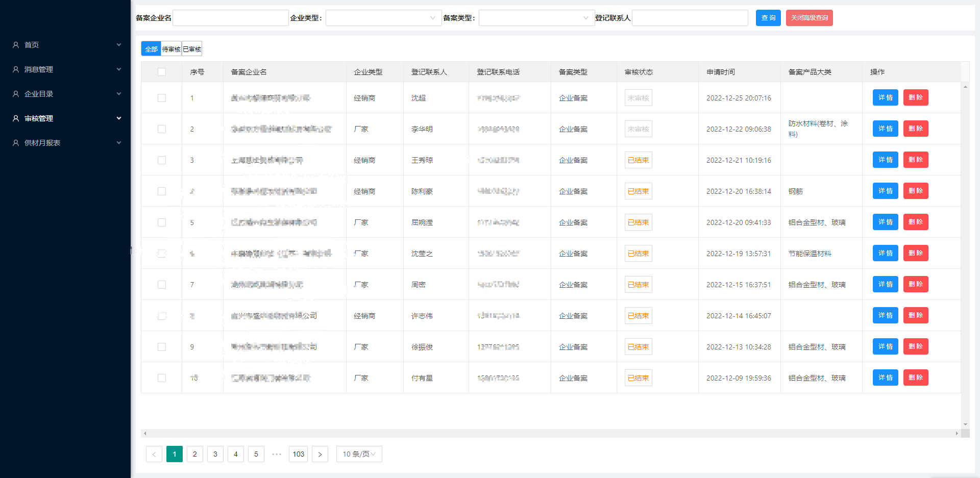Click the user icon next to 消息管理

point(16,69)
